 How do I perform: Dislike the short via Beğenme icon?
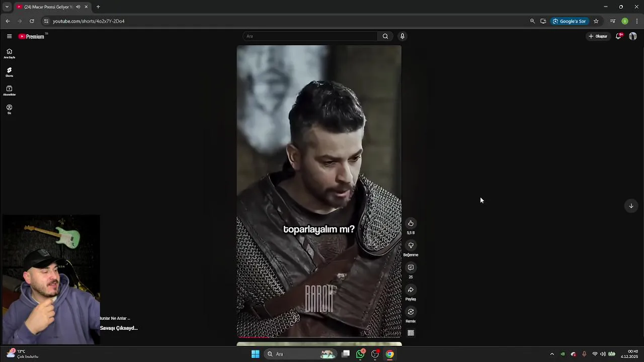pyautogui.click(x=411, y=245)
